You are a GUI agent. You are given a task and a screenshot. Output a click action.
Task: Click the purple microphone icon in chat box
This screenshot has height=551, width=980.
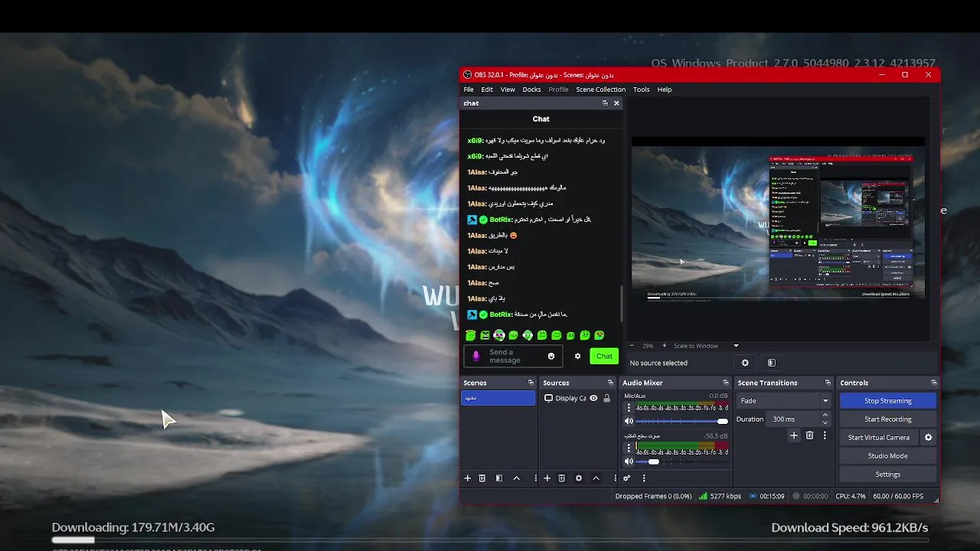[x=476, y=356]
